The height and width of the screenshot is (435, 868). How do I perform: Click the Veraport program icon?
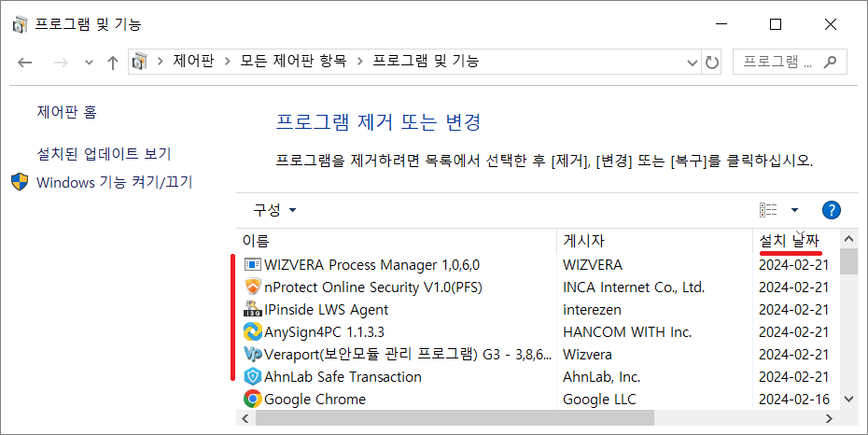click(x=252, y=354)
